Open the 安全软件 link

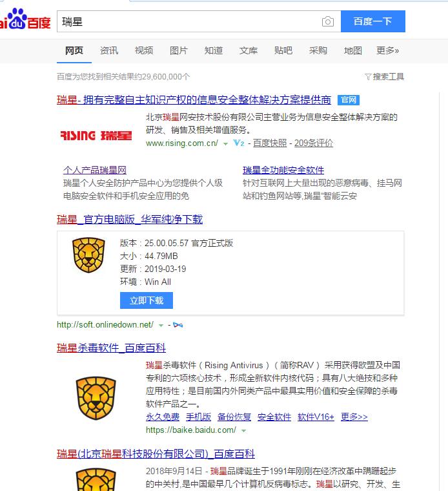(274, 417)
